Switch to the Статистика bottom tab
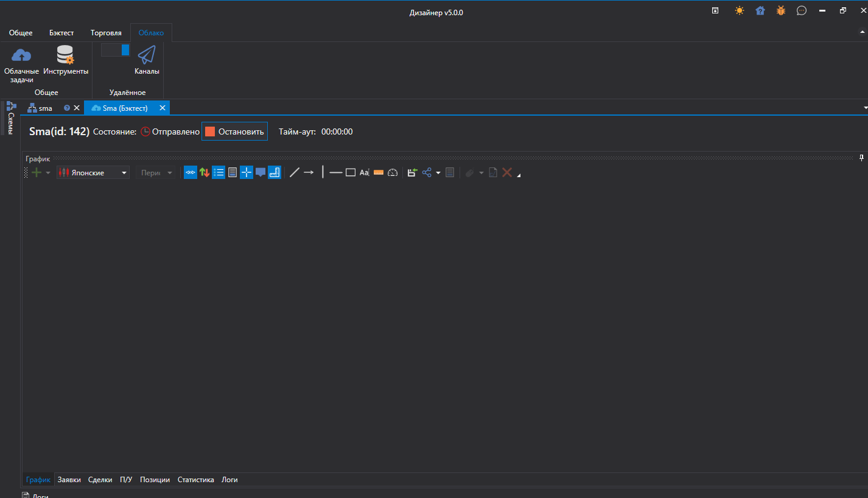 196,480
